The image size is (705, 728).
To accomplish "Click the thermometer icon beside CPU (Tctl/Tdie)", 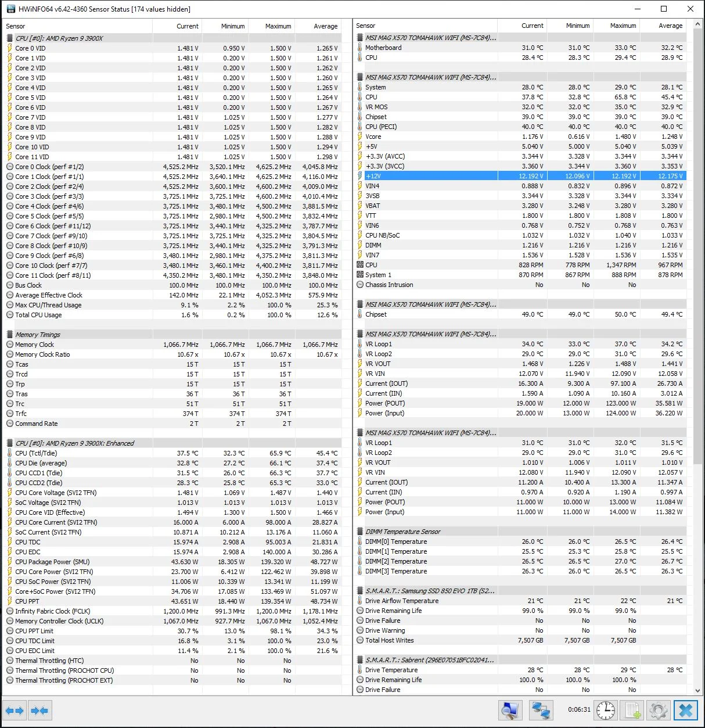I will click(x=10, y=453).
